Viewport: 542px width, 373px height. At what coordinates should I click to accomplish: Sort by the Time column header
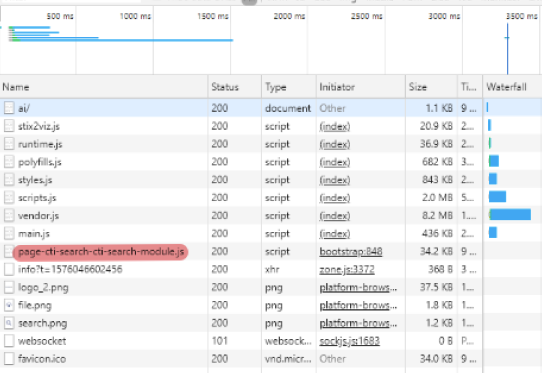tap(470, 87)
